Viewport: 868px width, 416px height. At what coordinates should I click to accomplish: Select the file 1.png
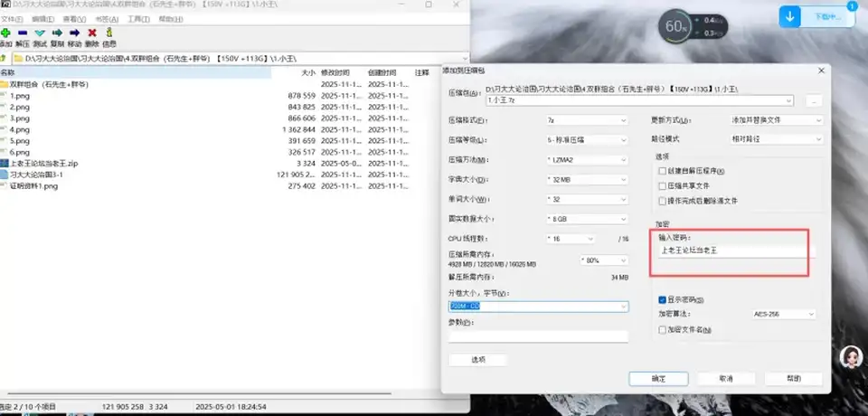20,96
